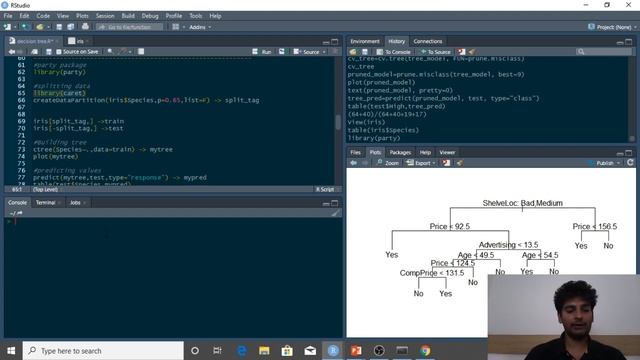The image size is (640, 360).
Task: Clear all plots broom icon
Action: point(460,163)
